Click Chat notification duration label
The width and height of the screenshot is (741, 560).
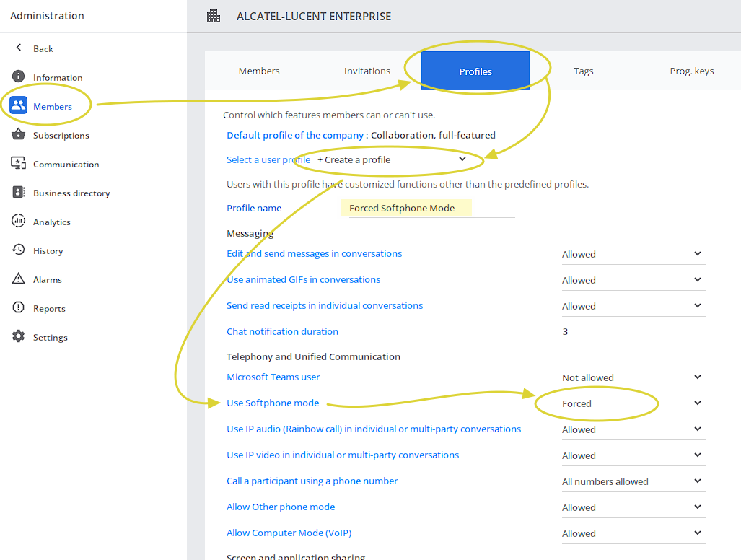[282, 331]
